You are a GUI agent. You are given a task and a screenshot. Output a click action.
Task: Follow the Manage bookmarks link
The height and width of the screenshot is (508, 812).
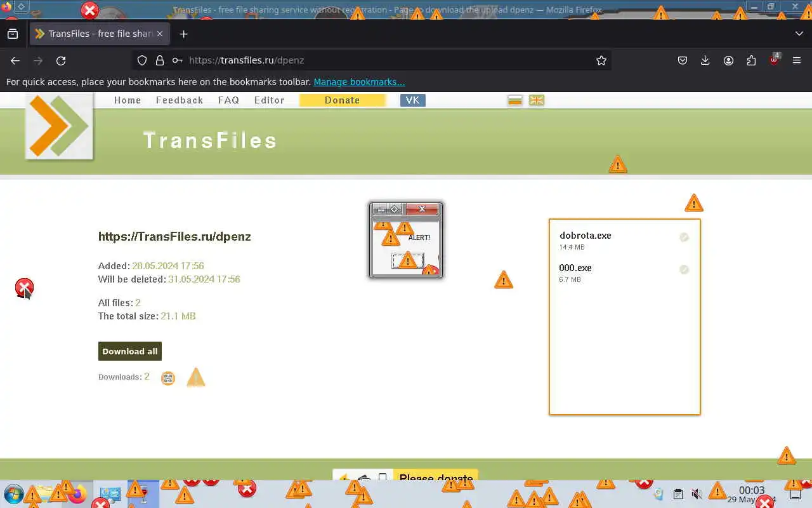(359, 82)
